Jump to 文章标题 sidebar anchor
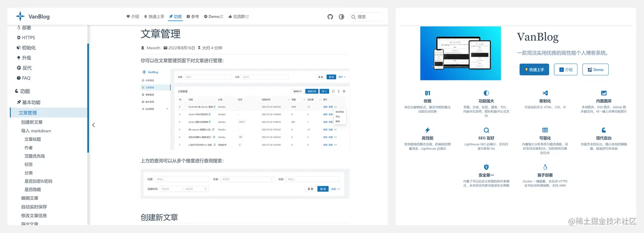This screenshot has height=233, width=644. pos(33,139)
